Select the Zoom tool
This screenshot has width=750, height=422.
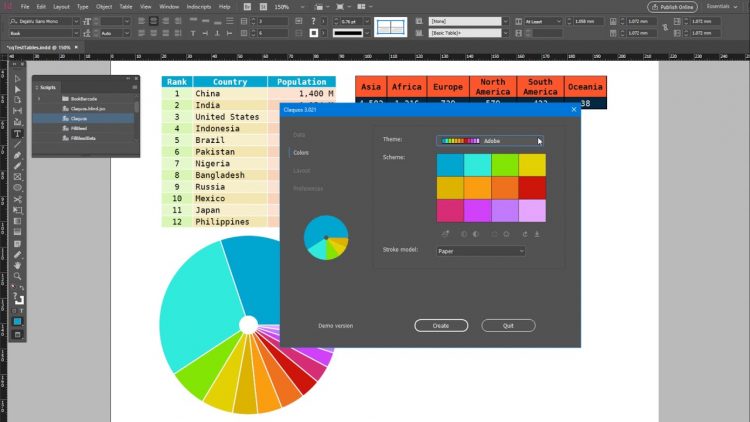(x=18, y=276)
